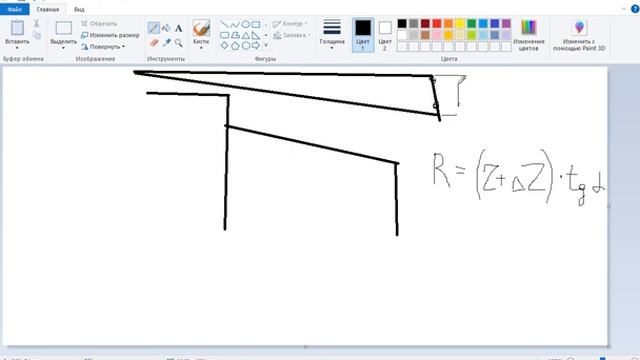Open the help question mark icon
The image size is (640, 360).
point(635,9)
